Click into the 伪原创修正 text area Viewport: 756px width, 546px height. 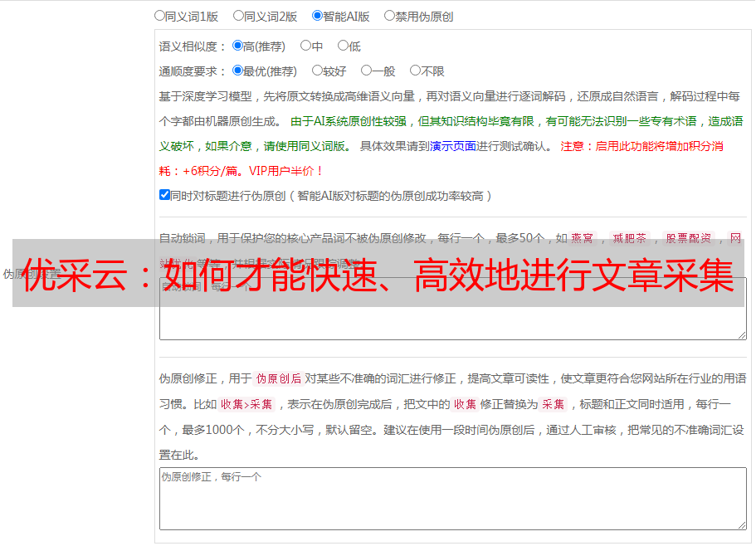[453, 499]
